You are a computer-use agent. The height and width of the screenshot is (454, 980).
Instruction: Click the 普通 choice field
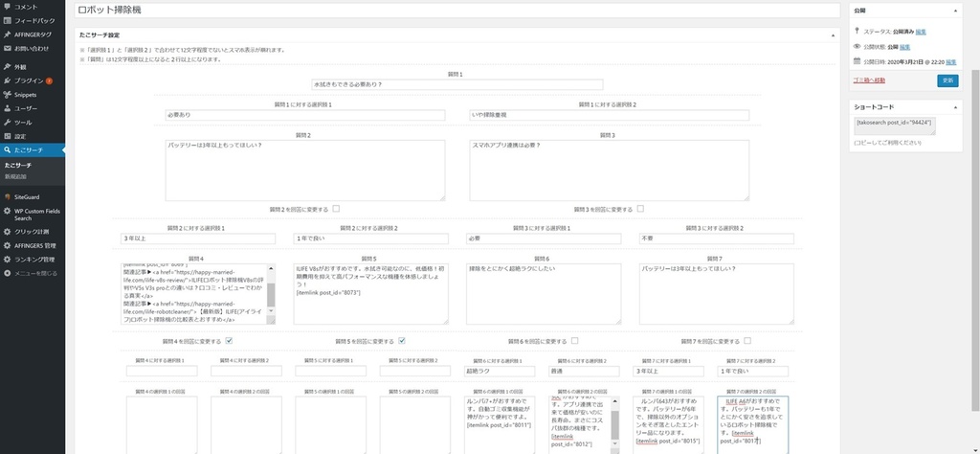(584, 372)
